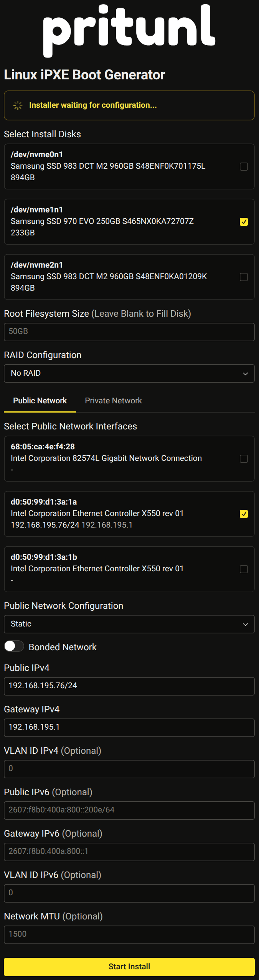Deselect the d0:50:99:d1:3a:1a interface checkbox
Viewport: 259px width, 980px height.
point(244,514)
